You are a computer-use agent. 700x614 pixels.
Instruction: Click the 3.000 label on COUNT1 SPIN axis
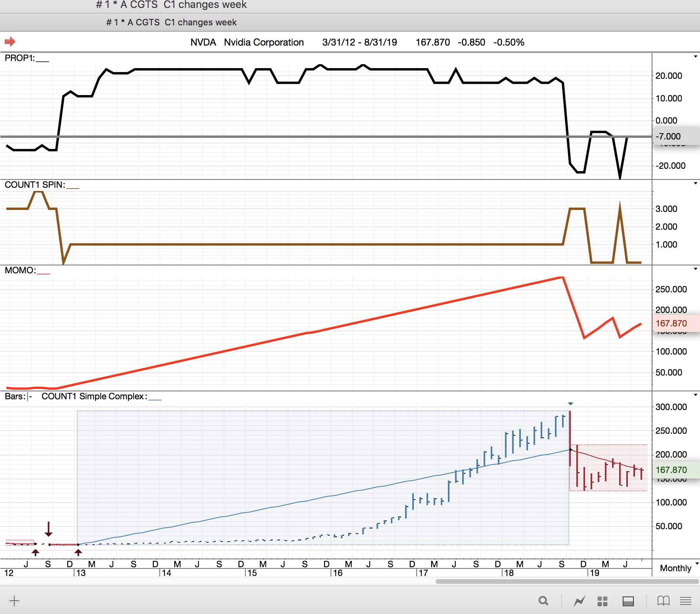click(x=666, y=209)
